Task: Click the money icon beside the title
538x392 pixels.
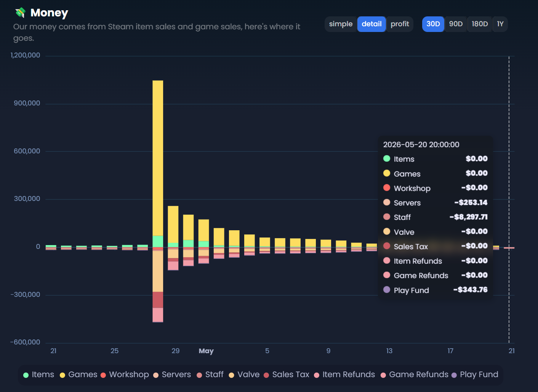Action: 20,13
